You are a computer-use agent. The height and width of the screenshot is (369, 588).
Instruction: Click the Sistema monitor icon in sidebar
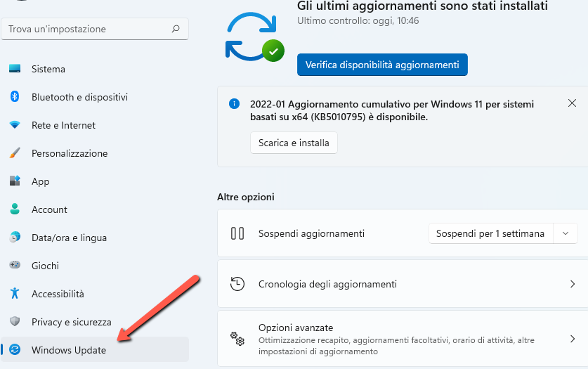point(15,69)
